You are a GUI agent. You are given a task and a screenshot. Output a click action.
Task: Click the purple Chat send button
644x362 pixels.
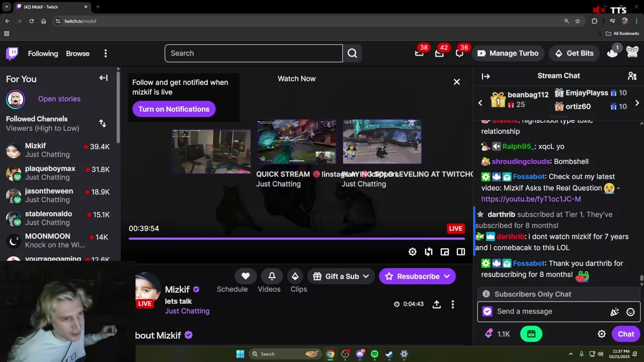626,334
